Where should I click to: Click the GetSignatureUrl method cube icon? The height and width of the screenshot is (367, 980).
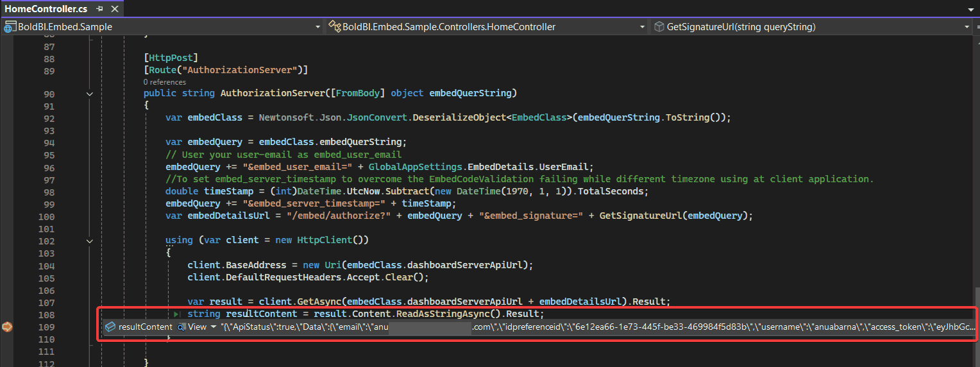tap(659, 27)
